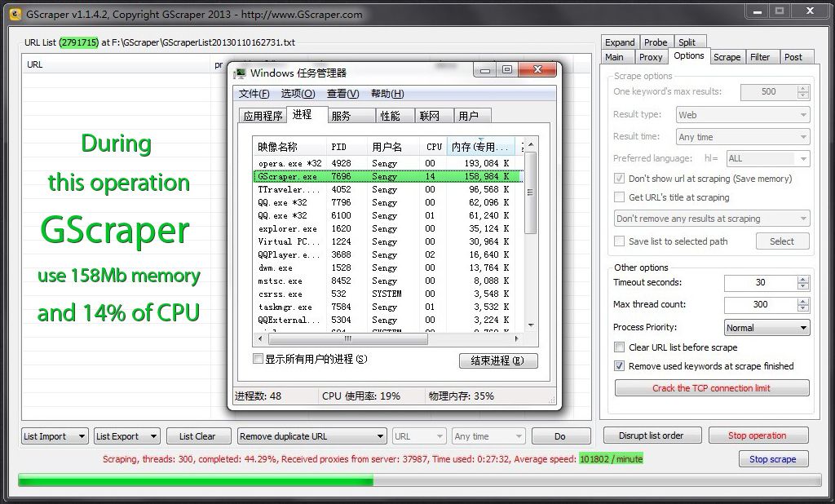
Task: Sort by 内存(专用...) memory column header
Action: pos(480,147)
